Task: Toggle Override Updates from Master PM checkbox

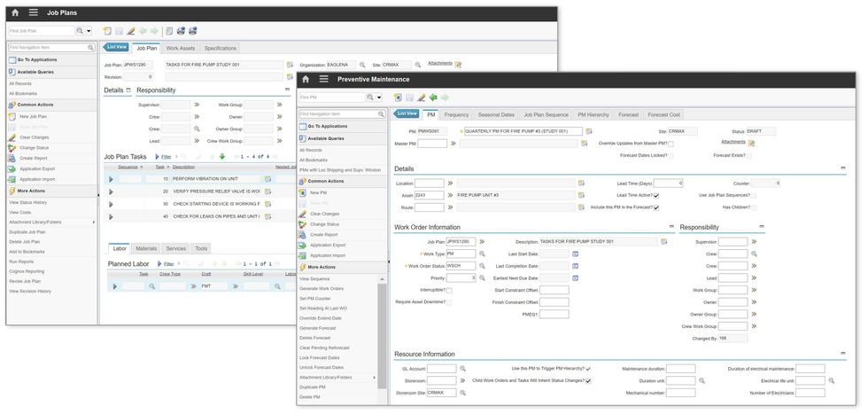Action: point(670,144)
